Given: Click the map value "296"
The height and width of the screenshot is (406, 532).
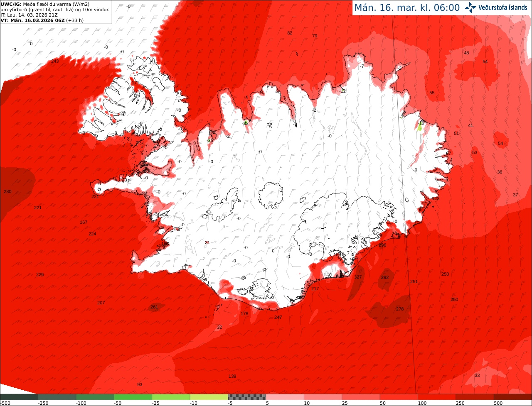Looking at the screenshot, I should [x=382, y=245].
